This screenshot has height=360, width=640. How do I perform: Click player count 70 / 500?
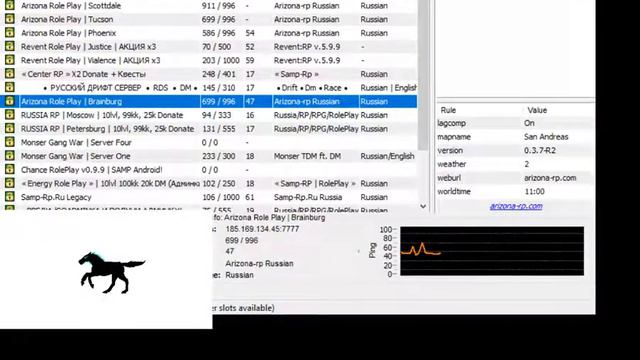[216, 47]
